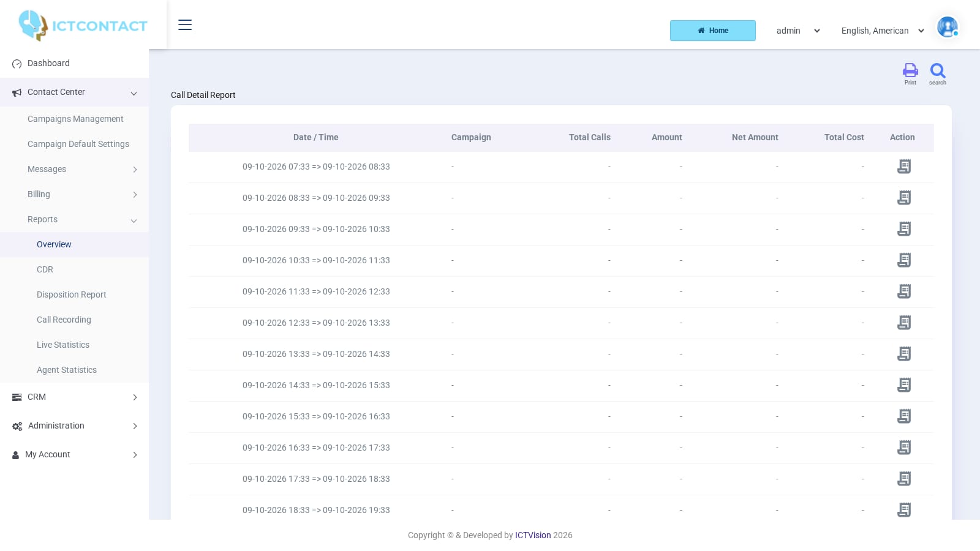View report details for 17:33 => 18:33 row
980x551 pixels.
coord(904,479)
